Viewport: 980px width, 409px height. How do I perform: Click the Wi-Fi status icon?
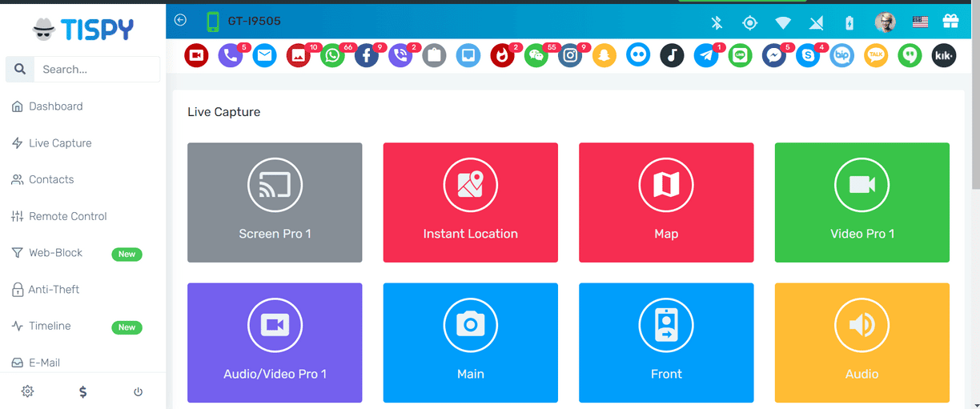(782, 22)
